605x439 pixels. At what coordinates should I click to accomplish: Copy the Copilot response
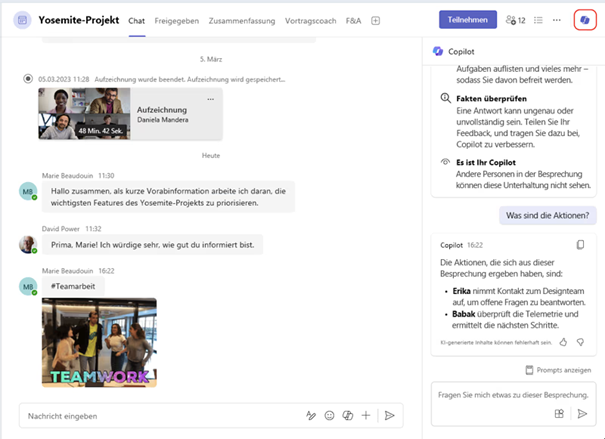click(580, 245)
